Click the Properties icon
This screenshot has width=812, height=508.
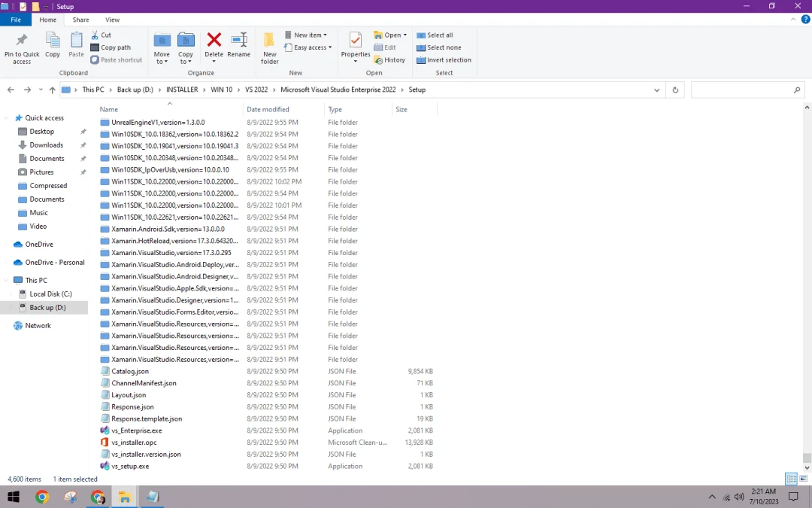[x=355, y=40]
